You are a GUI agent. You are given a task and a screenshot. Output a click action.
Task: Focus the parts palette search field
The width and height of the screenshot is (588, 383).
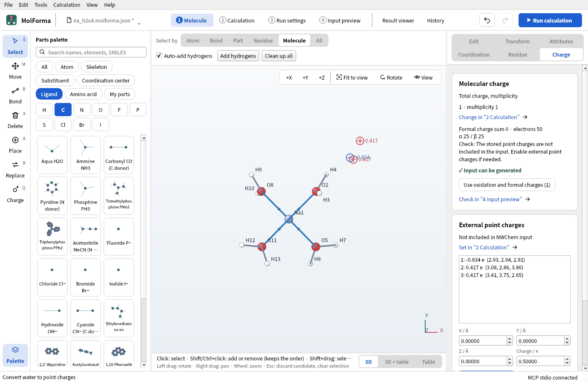(x=91, y=52)
